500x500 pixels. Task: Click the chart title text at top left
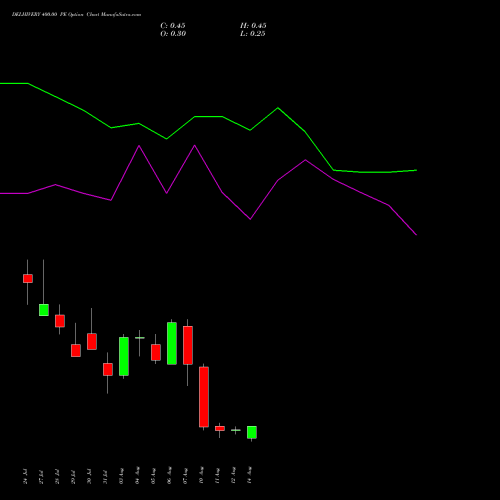pos(76,15)
